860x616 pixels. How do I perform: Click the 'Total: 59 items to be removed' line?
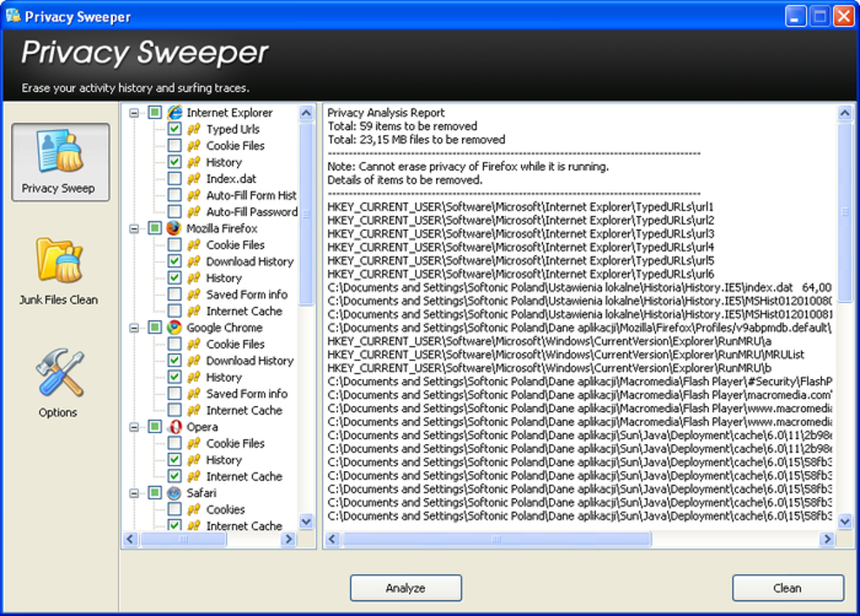tap(402, 126)
